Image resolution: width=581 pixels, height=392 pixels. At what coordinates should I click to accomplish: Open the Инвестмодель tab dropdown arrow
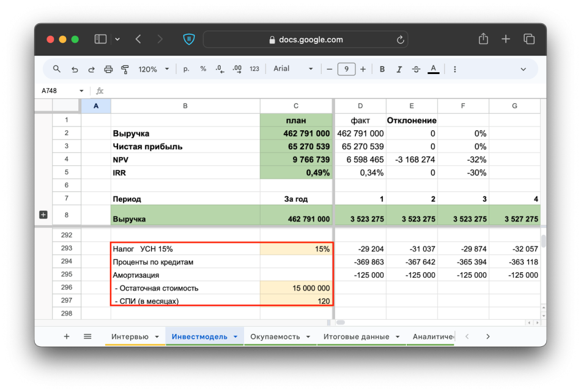click(235, 337)
